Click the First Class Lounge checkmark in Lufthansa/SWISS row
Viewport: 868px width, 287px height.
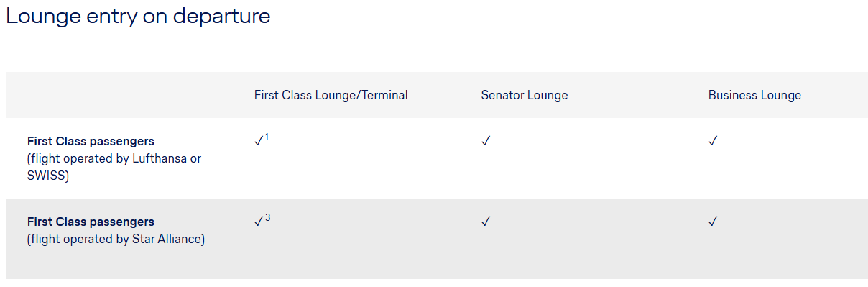[259, 142]
